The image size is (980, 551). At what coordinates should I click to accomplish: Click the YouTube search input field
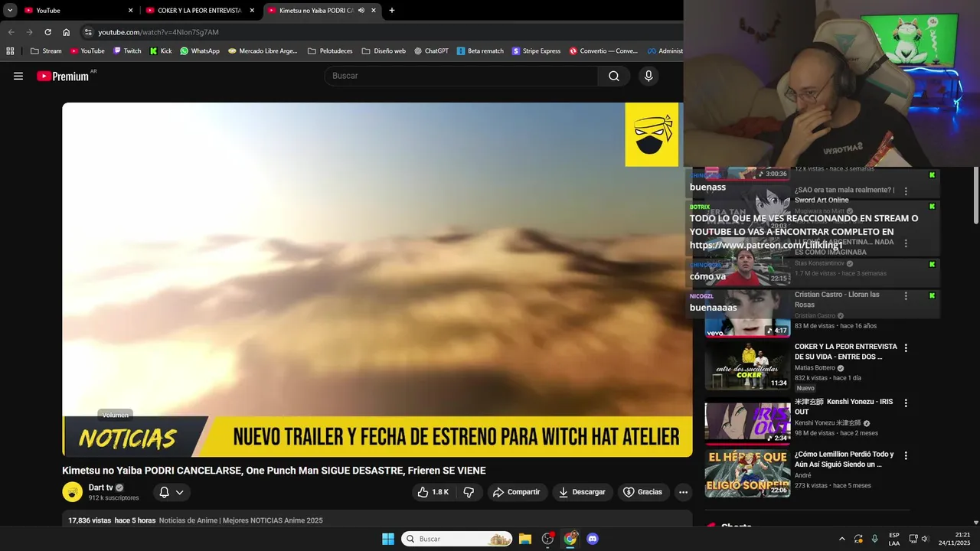(x=462, y=76)
